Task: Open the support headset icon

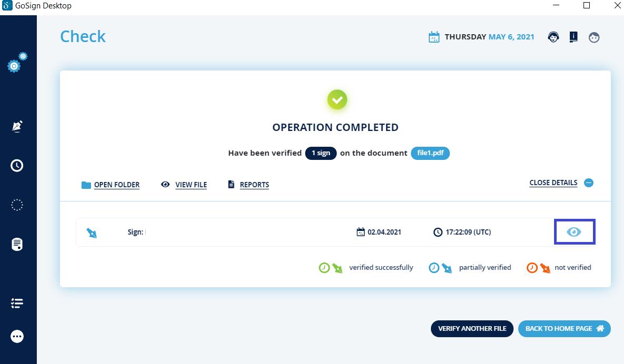Action: (x=553, y=37)
